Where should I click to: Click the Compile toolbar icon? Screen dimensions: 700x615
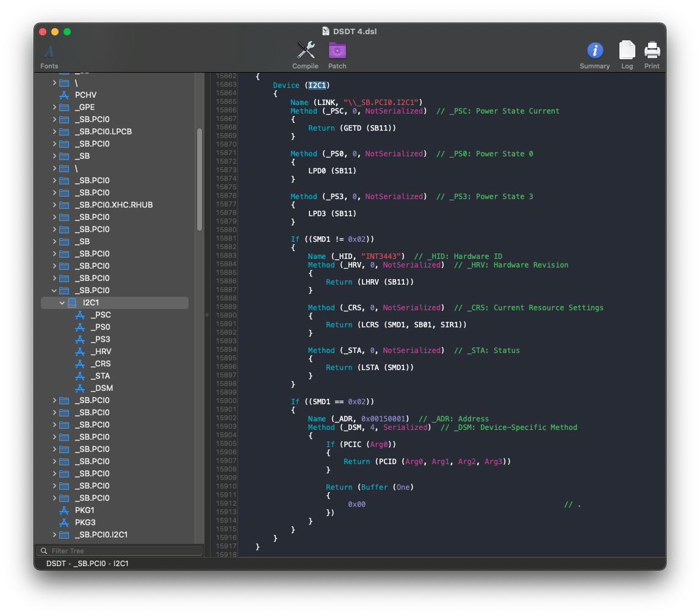coord(305,51)
